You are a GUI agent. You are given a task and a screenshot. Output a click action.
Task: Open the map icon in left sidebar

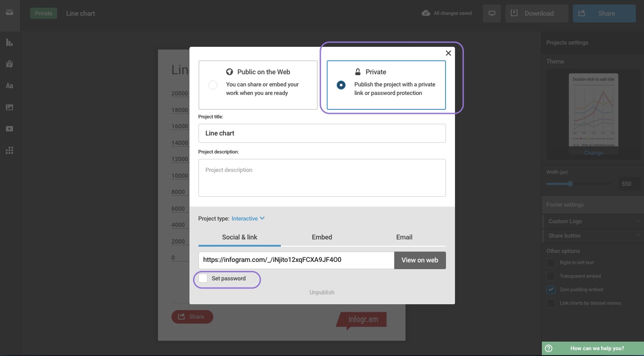click(9, 64)
